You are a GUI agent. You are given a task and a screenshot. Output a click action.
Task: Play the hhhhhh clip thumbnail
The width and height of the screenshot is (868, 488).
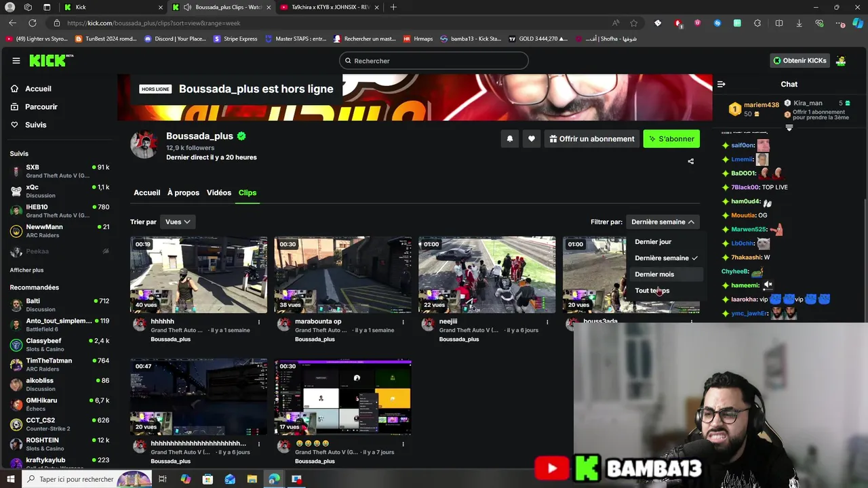[199, 274]
